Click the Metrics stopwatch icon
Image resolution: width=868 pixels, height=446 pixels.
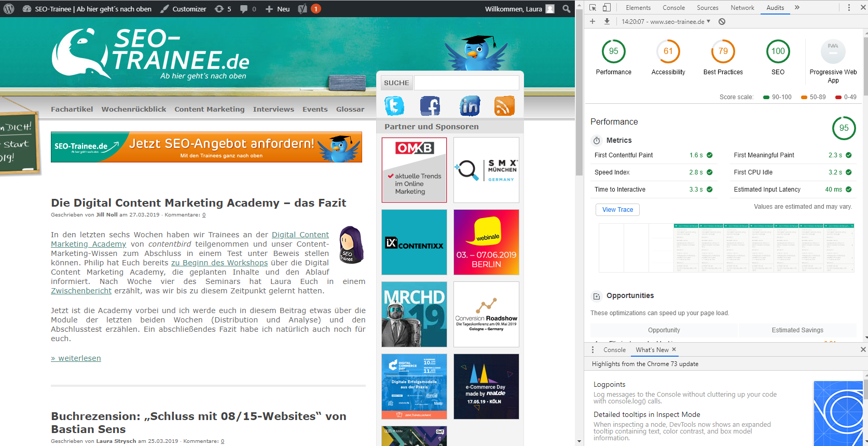(597, 141)
